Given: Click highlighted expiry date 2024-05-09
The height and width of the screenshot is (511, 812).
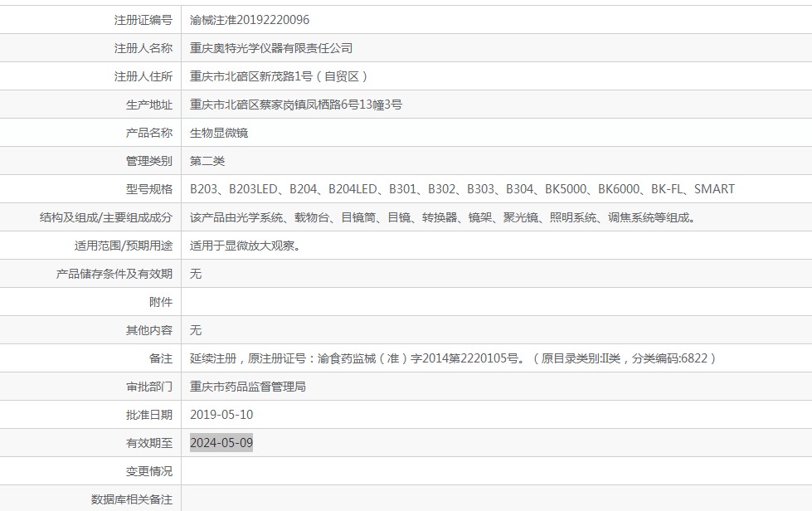Looking at the screenshot, I should pos(221,443).
